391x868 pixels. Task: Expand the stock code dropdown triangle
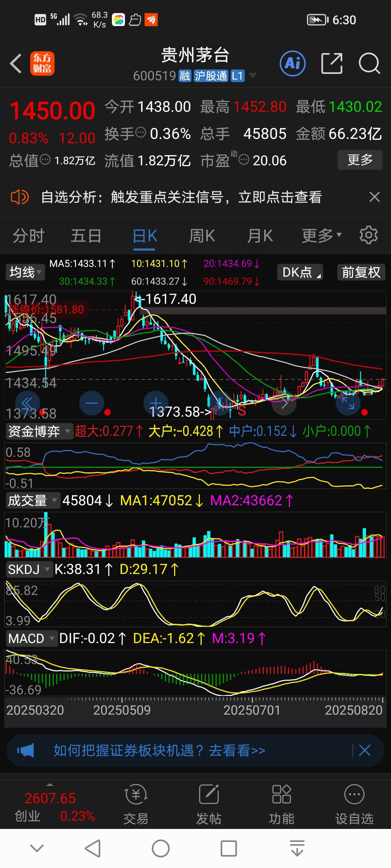tap(253, 76)
